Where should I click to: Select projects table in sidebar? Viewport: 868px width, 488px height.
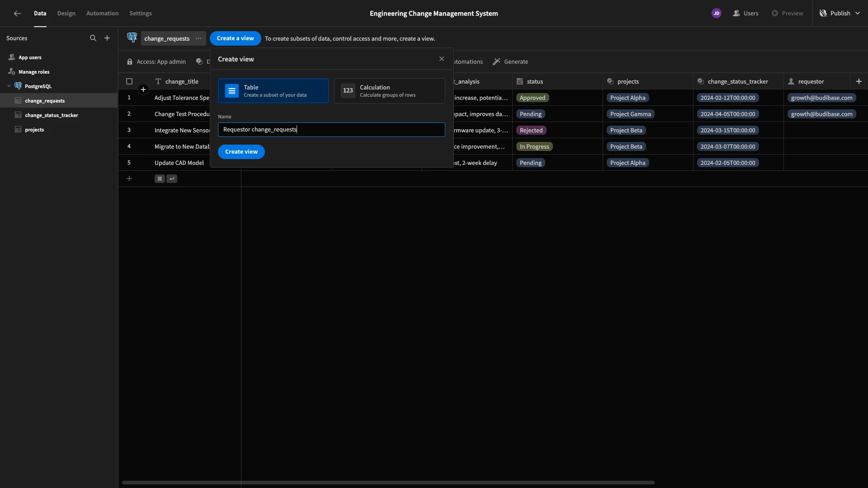click(x=59, y=130)
